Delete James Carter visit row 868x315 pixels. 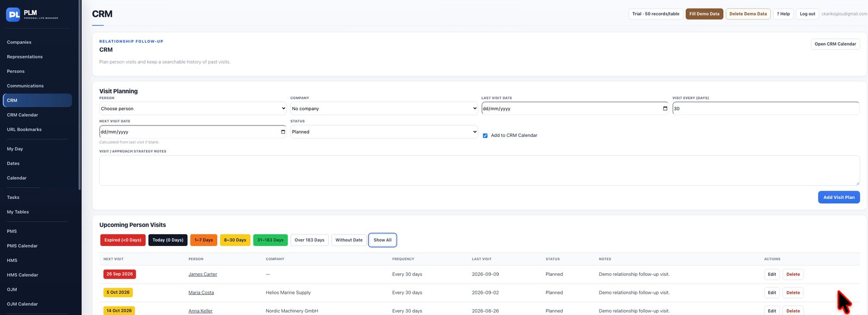[793, 275]
